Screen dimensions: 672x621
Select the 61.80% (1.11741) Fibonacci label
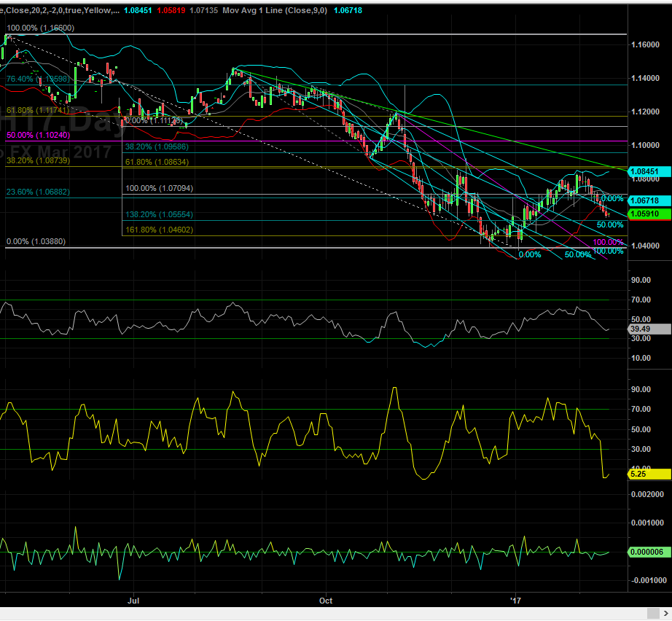38,110
